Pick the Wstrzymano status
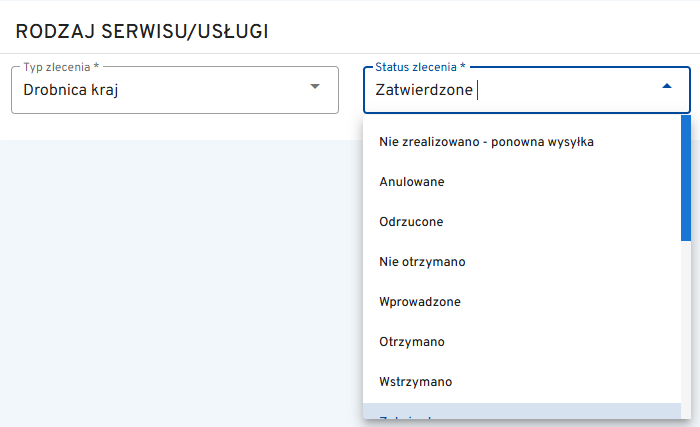The width and height of the screenshot is (700, 427). click(416, 382)
